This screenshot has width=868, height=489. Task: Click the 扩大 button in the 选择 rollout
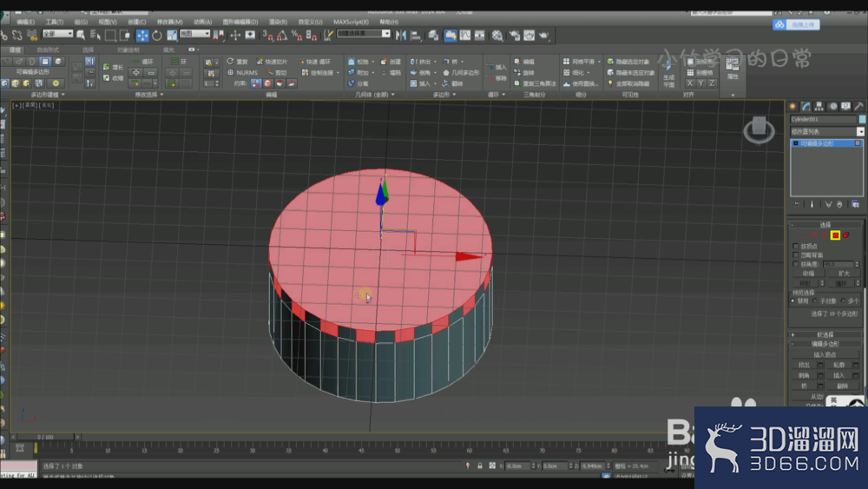(844, 274)
